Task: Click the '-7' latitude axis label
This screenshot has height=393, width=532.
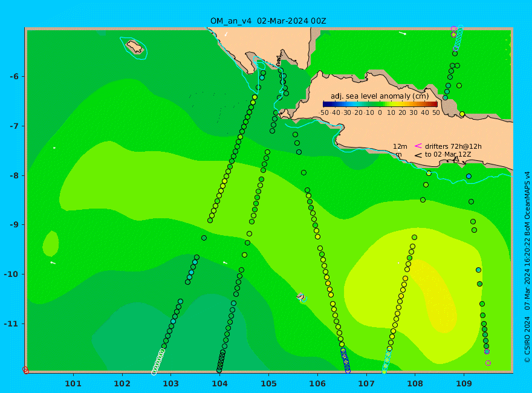Action: tap(14, 126)
